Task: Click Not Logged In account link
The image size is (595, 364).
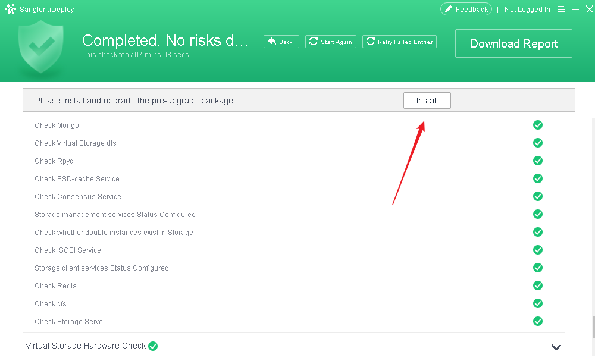Action: [527, 10]
